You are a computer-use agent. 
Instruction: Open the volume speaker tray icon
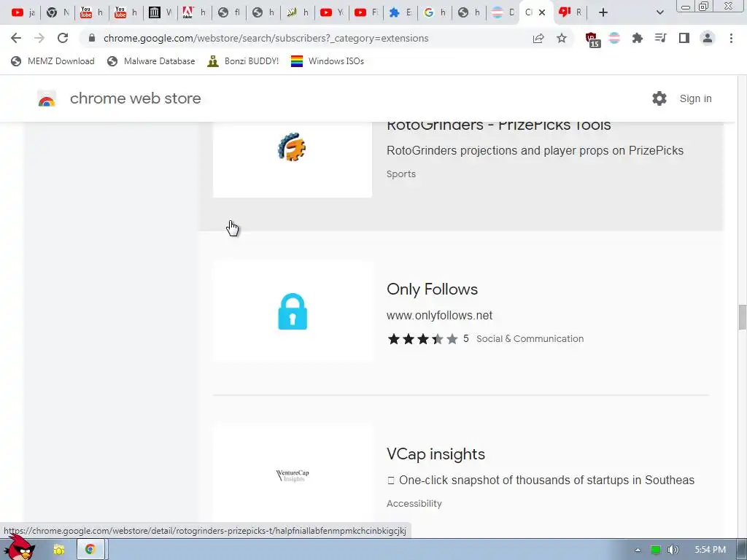click(673, 550)
